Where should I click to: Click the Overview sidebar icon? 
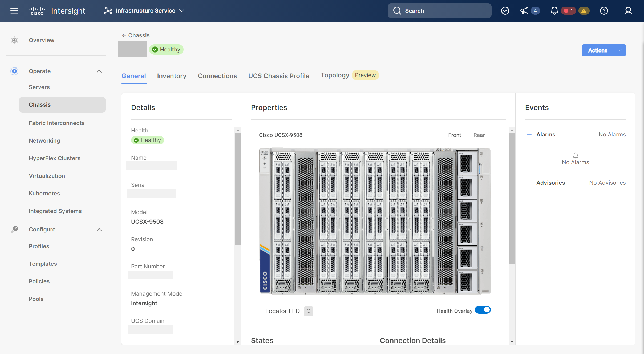tap(14, 40)
